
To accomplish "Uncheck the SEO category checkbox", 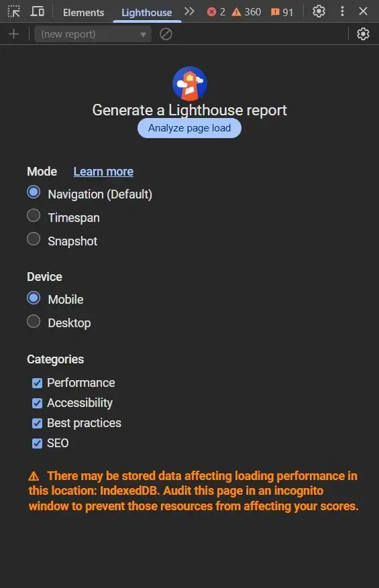I will click(37, 443).
